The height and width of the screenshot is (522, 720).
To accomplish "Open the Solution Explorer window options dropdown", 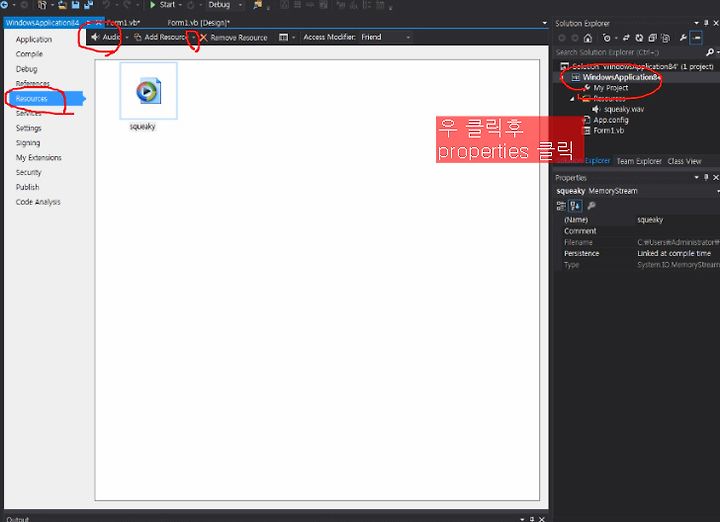I will pyautogui.click(x=696, y=23).
